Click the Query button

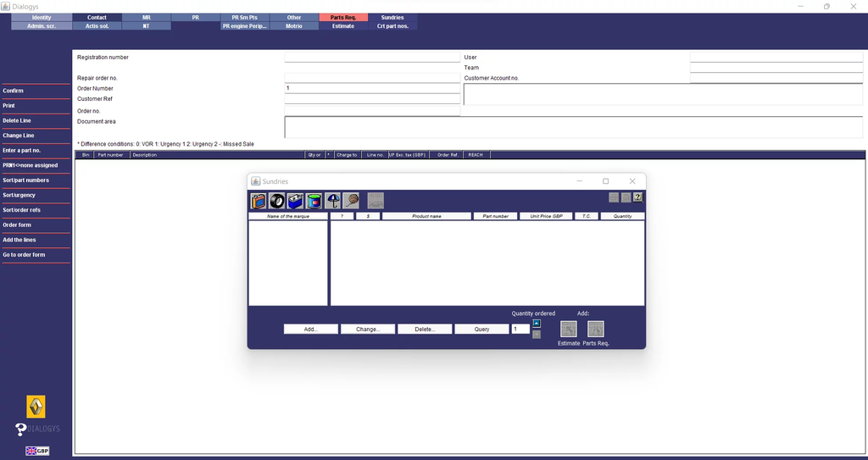point(481,329)
